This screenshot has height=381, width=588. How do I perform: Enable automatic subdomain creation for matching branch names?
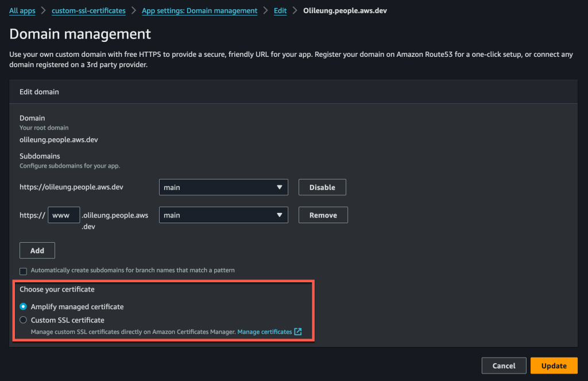[x=23, y=270]
